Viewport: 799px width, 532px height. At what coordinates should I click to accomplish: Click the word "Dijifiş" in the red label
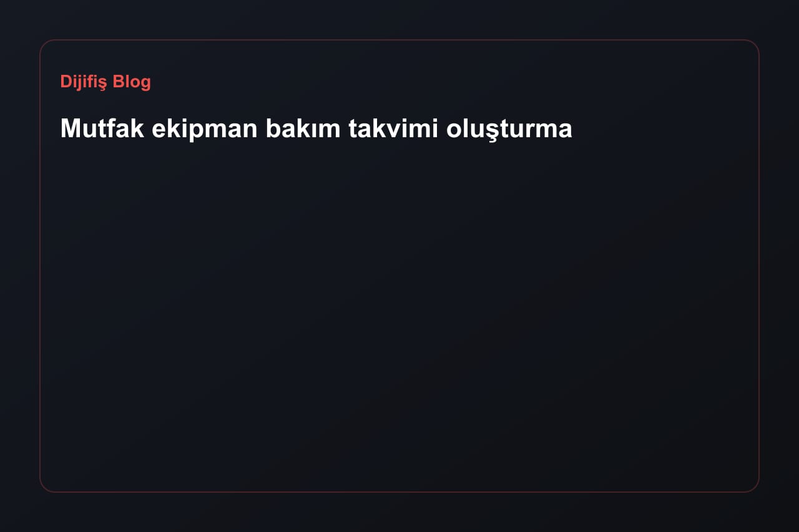(x=84, y=82)
